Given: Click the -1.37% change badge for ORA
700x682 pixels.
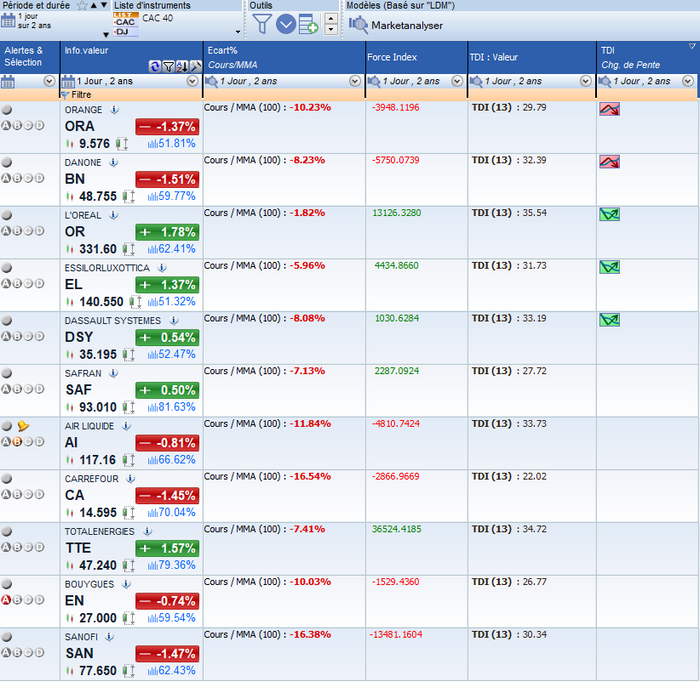Looking at the screenshot, I should (167, 127).
